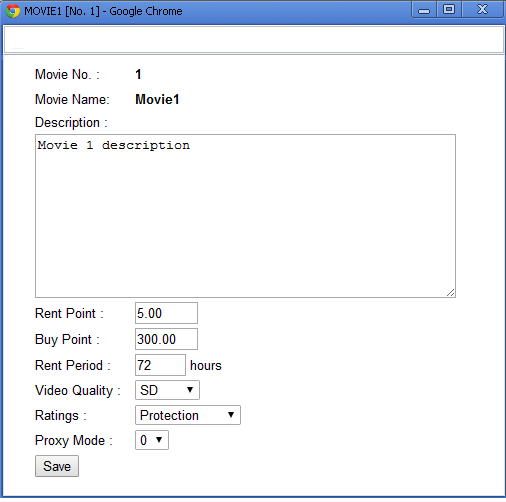Focus the Buy Point field
Screen dimensions: 506x502
[166, 339]
